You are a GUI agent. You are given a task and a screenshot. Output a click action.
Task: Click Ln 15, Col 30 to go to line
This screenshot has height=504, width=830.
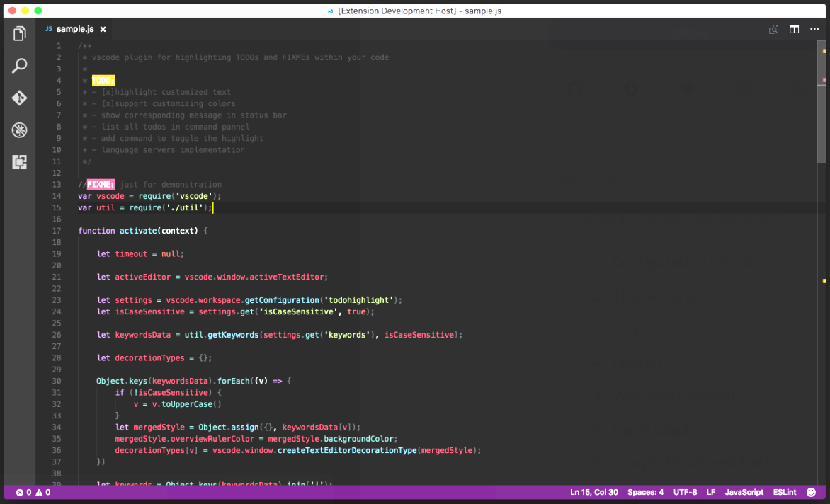[594, 492]
